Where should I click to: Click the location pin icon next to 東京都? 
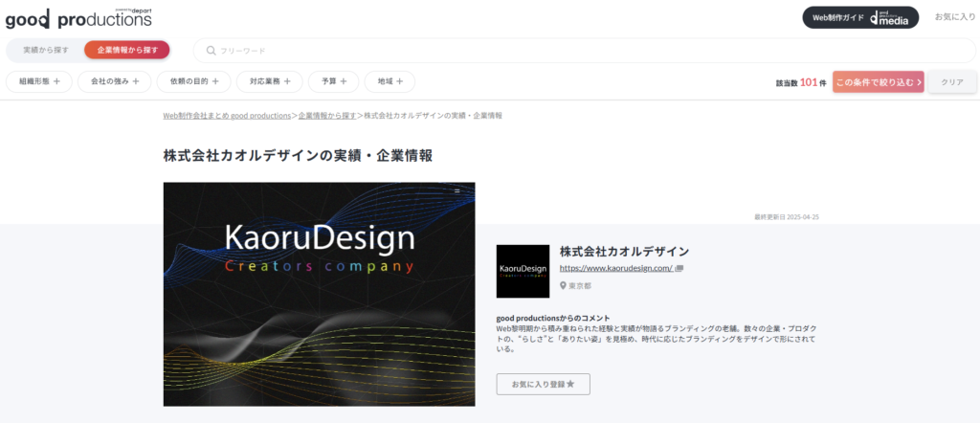[x=563, y=285]
